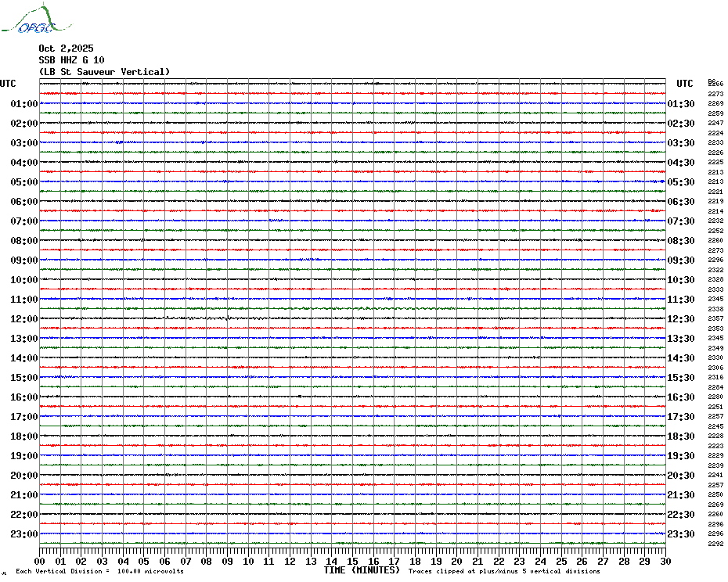Click the OFGC logo at top left
This screenshot has height=582, width=728.
click(x=37, y=19)
